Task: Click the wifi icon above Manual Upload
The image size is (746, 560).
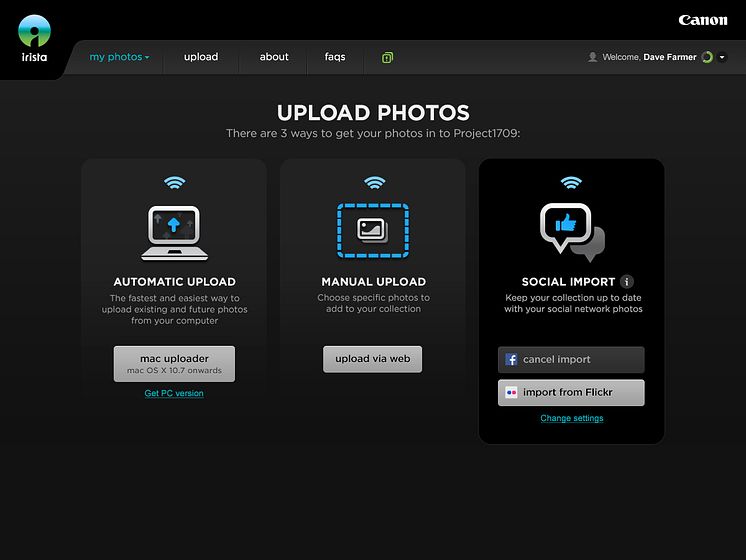Action: [x=374, y=183]
